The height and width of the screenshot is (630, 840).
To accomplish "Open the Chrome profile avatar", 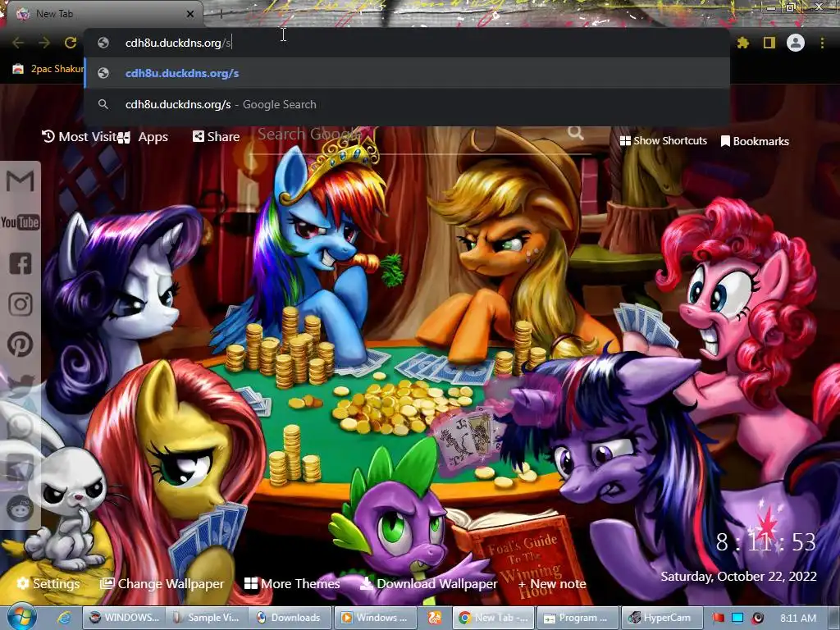I will click(796, 43).
